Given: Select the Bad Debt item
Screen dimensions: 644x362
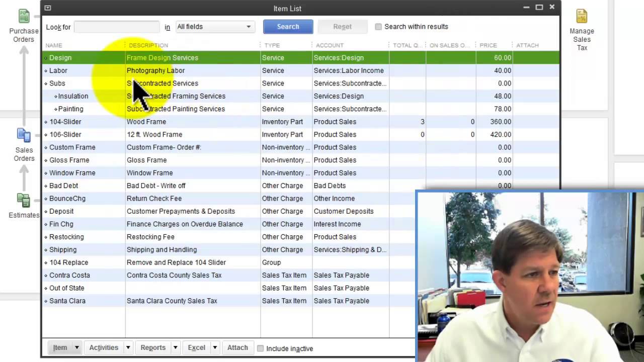Looking at the screenshot, I should point(64,186).
